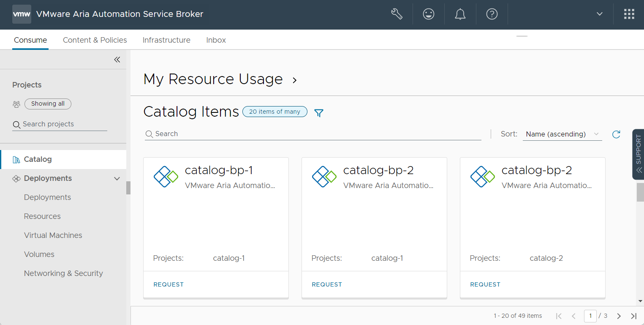Viewport: 644px width, 325px height.
Task: Request catalog-bp-2 from project catalog-1
Action: [x=327, y=284]
